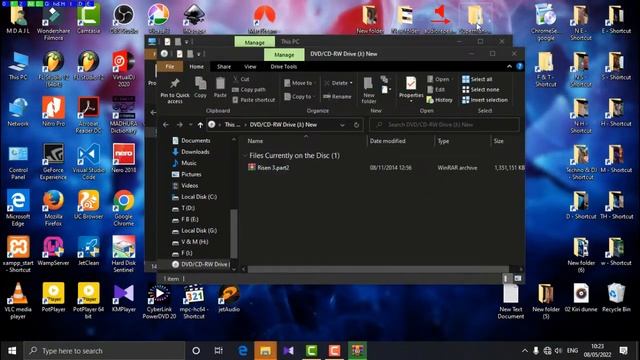640x360 pixels.
Task: Sort by Date modified column
Action: (387, 141)
